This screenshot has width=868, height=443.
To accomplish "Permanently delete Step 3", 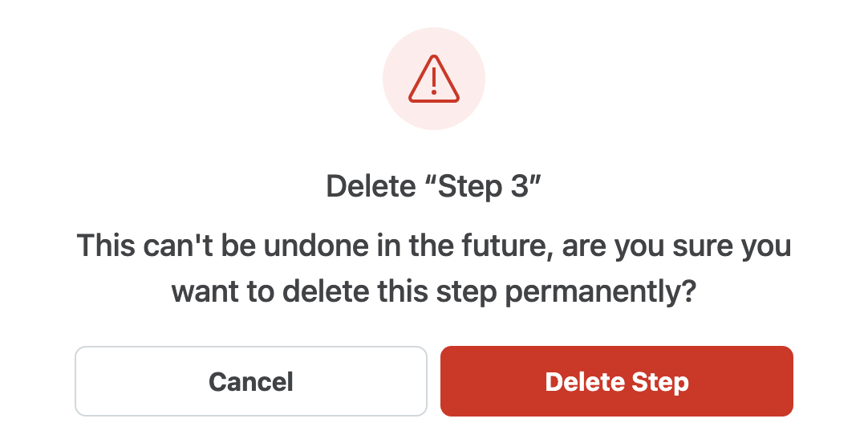I will point(616,381).
